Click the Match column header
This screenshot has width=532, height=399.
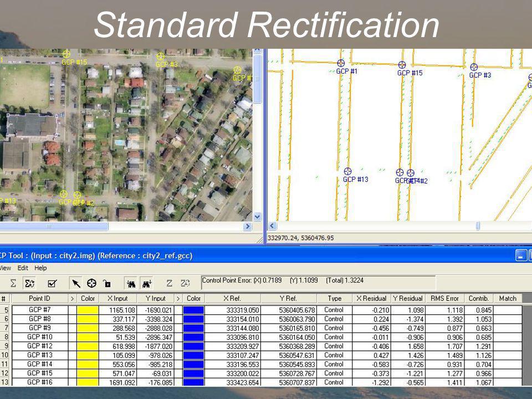[508, 299]
